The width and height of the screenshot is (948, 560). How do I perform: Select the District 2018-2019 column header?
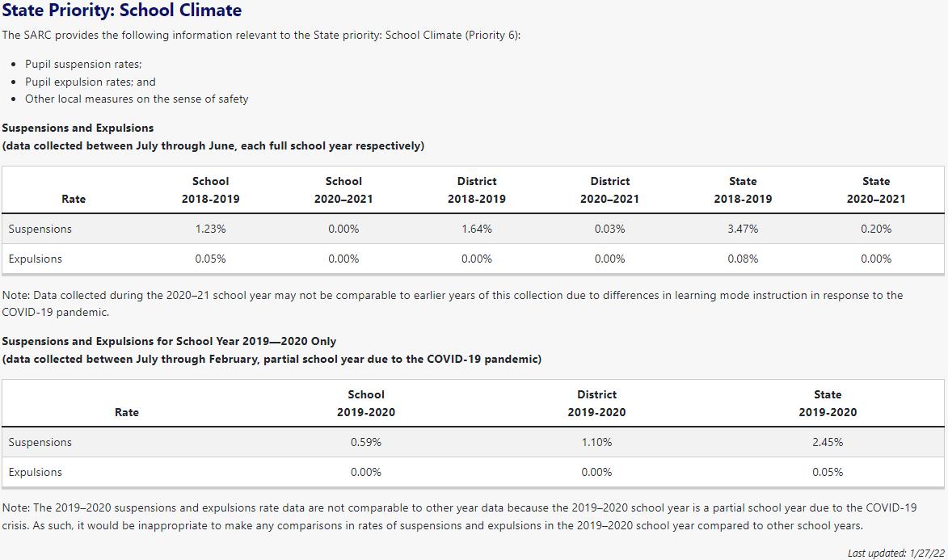tap(477, 190)
